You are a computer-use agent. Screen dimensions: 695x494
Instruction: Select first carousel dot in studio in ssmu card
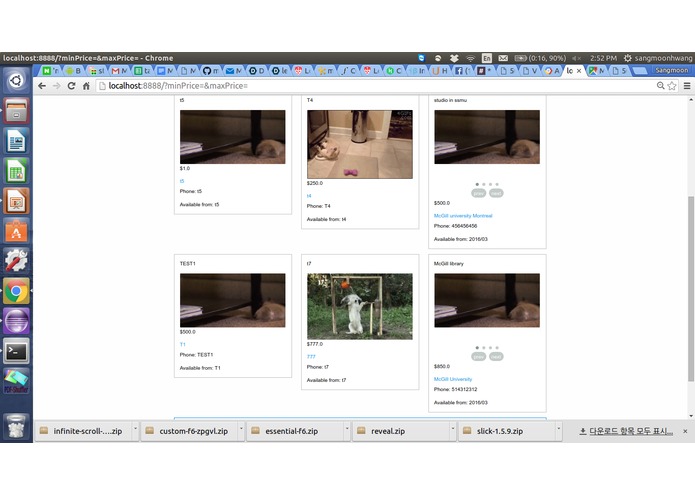[477, 184]
